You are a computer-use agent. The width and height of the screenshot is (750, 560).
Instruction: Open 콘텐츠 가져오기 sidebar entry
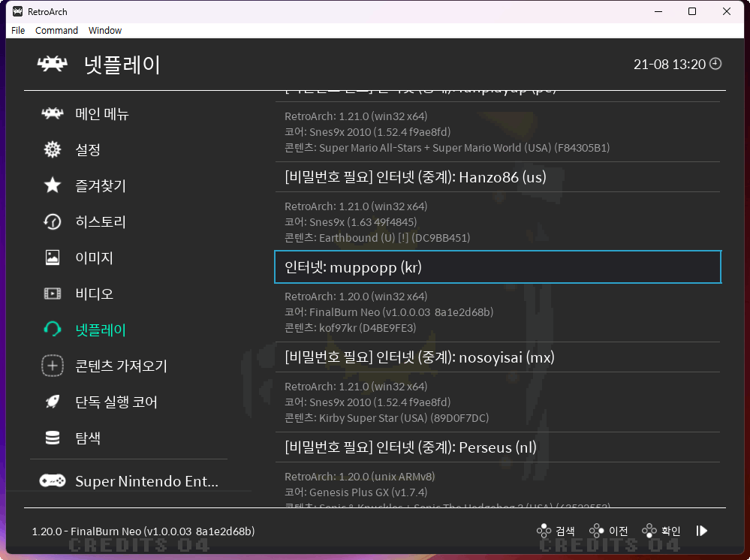pos(122,366)
